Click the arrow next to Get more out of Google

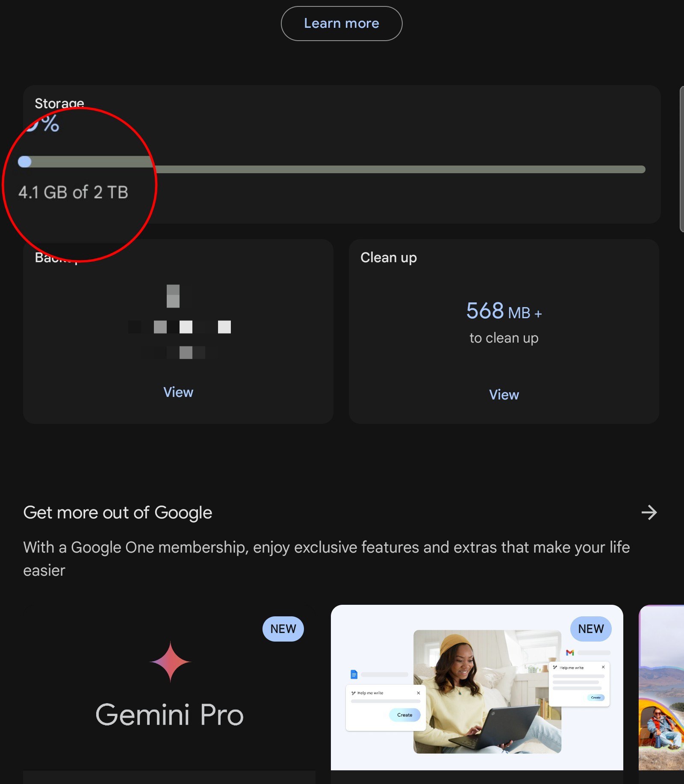649,512
